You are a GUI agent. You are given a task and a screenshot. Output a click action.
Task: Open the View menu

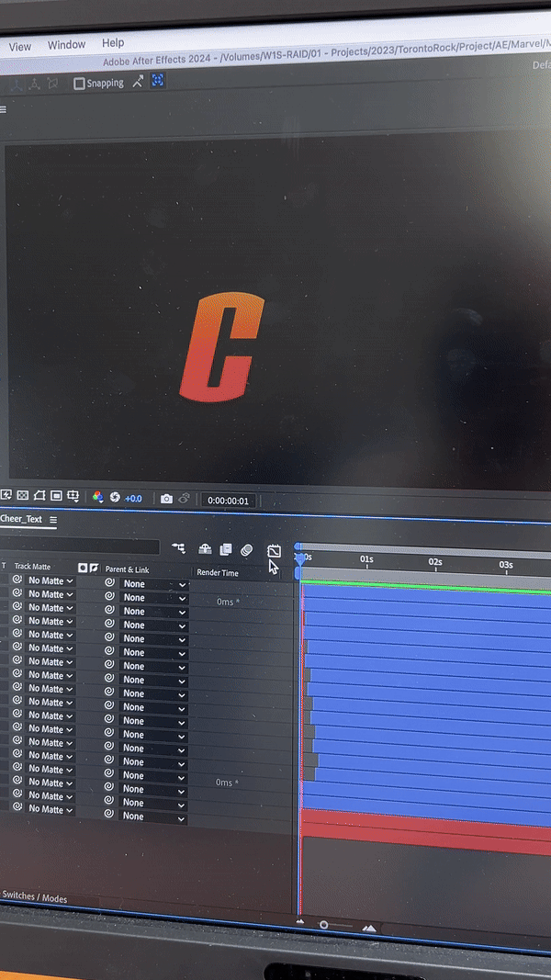click(19, 46)
